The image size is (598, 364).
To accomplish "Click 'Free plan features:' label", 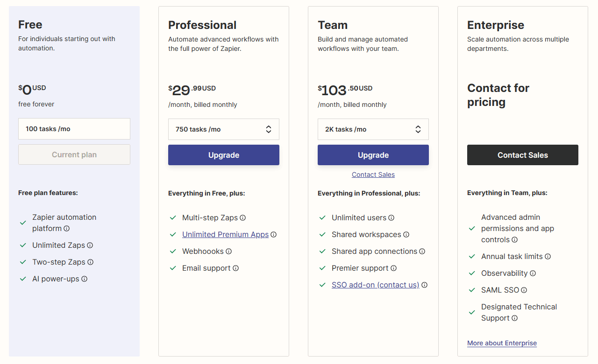I will tap(48, 193).
